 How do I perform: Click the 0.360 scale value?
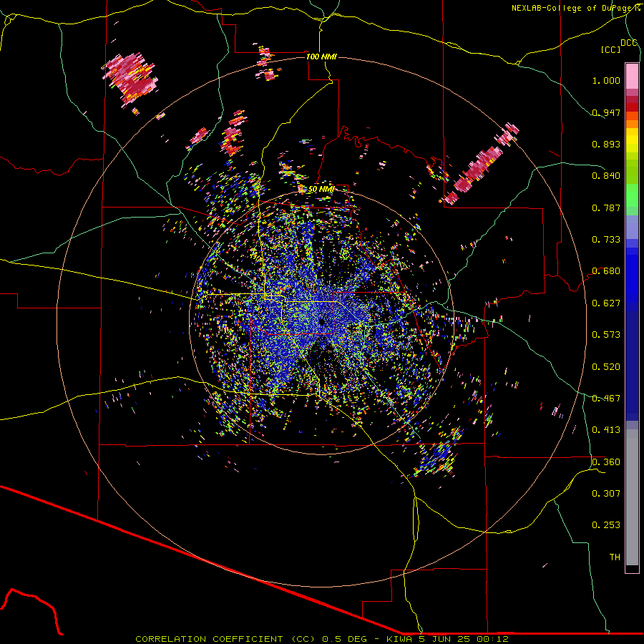[x=606, y=462]
